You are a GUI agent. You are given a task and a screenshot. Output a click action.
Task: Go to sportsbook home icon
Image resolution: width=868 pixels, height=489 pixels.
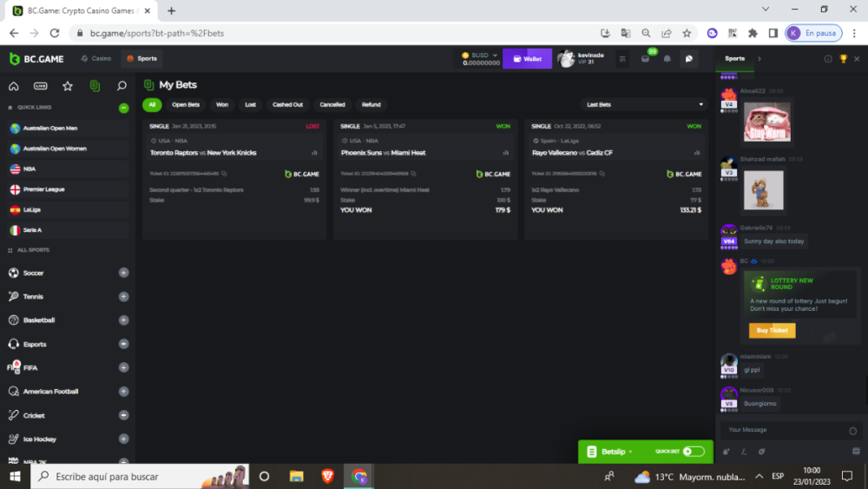[13, 86]
